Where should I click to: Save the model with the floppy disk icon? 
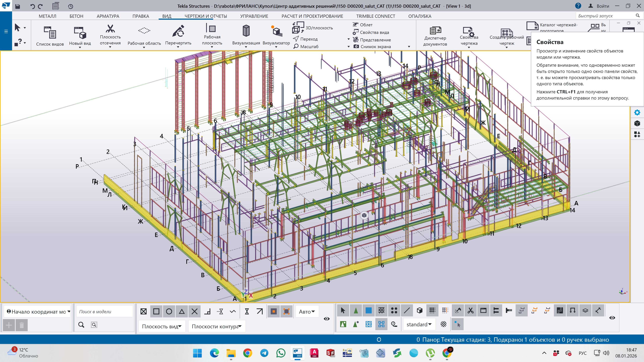[17, 6]
